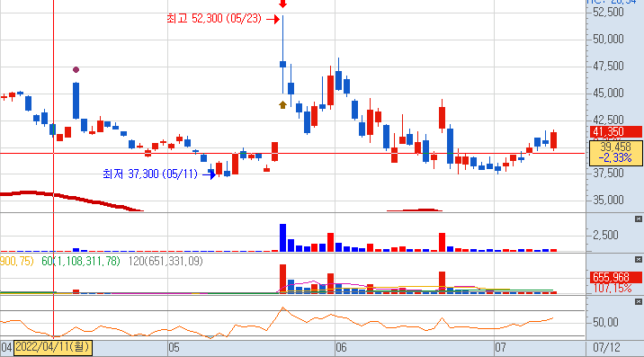Close the volume moving-average panel
644x357 pixels.
click(x=639, y=260)
